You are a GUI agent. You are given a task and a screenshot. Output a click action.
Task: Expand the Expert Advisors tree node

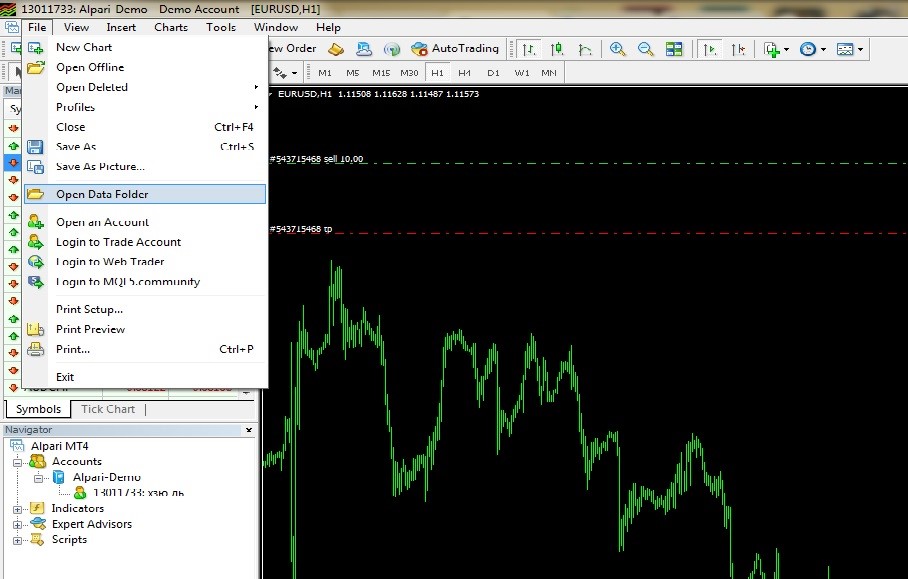click(x=17, y=525)
